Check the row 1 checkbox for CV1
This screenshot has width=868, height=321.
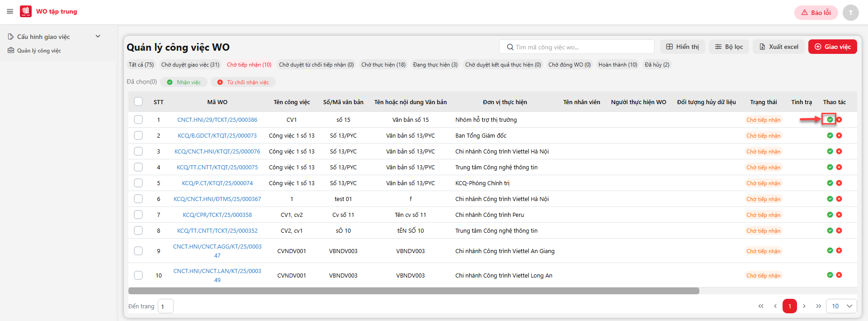click(x=138, y=120)
